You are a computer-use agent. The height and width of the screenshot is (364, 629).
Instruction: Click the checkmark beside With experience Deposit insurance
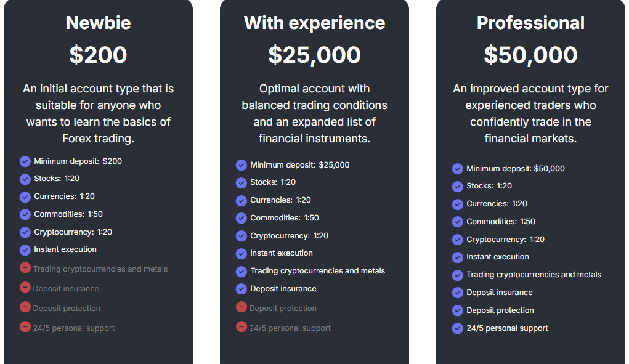241,289
